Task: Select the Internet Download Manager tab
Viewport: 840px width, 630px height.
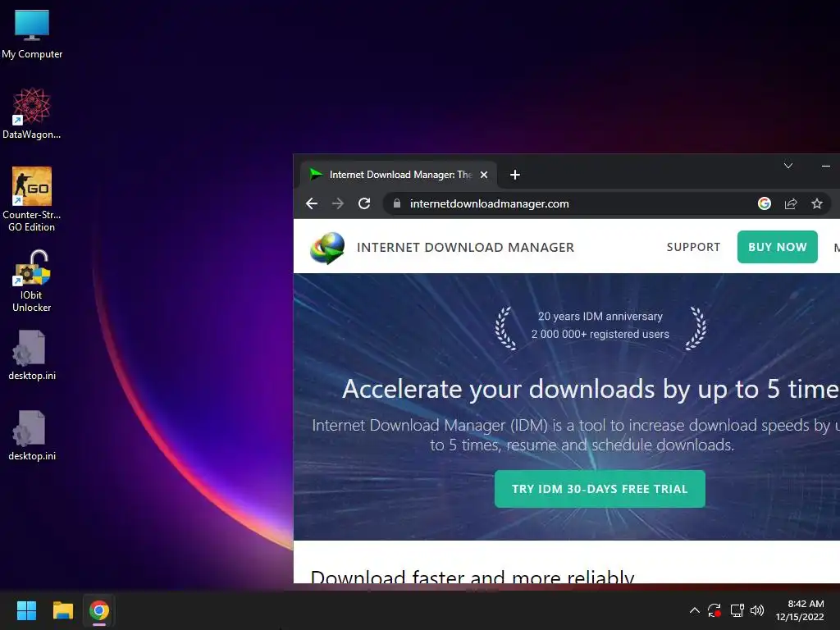Action: [398, 175]
